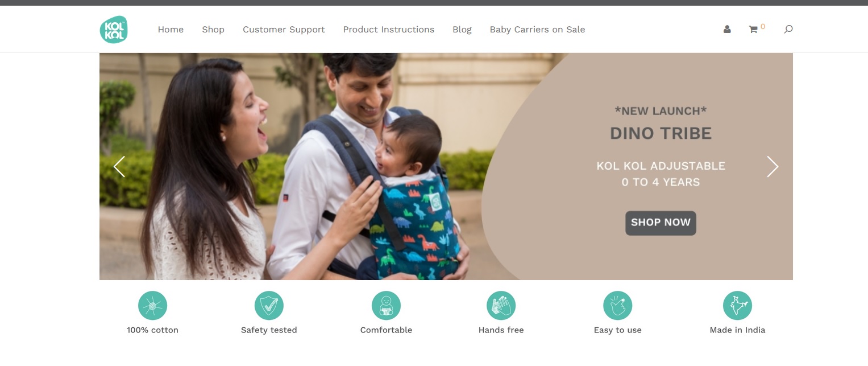Click the Comfortable baby icon
Image resolution: width=868 pixels, height=366 pixels.
pyautogui.click(x=386, y=306)
